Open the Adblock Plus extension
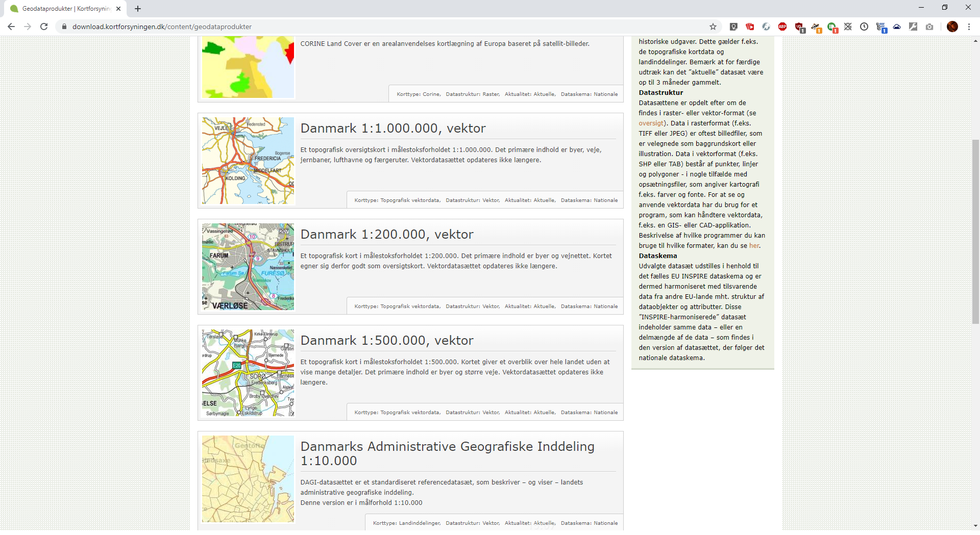980x535 pixels. pyautogui.click(x=782, y=27)
